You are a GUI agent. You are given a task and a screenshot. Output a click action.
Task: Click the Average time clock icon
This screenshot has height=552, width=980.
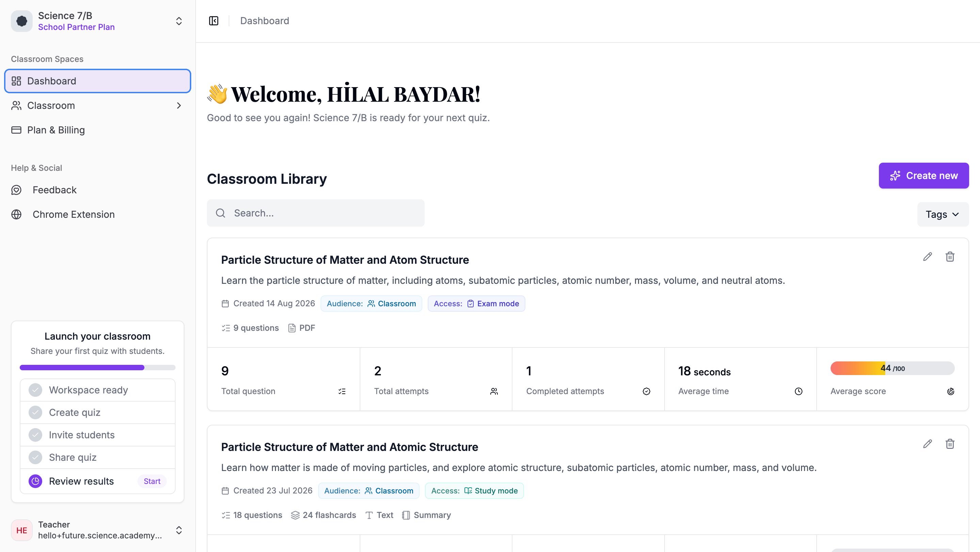point(799,391)
